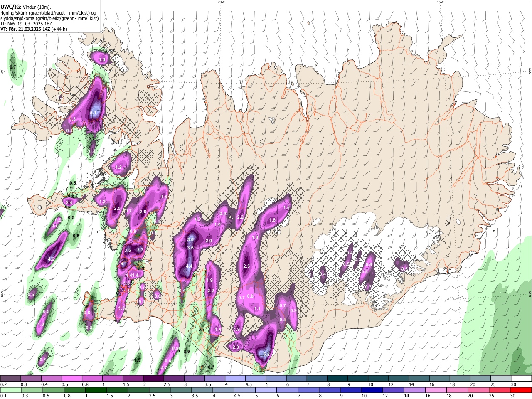Click the '5.2' value on the south coast

(266, 355)
